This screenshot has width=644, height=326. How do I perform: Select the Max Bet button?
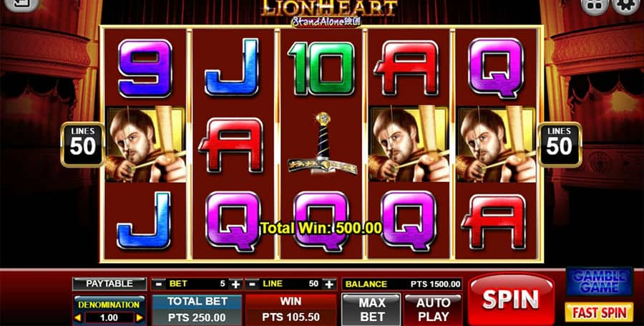[371, 310]
